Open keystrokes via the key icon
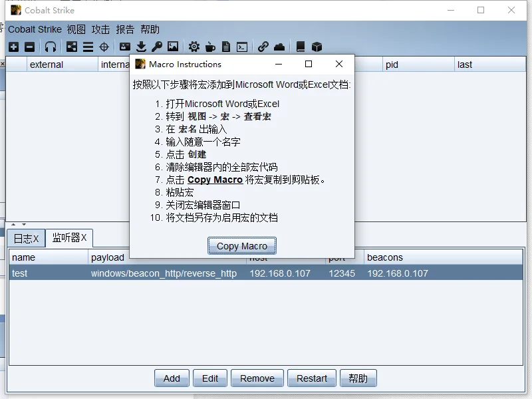532x399 pixels. coord(157,47)
